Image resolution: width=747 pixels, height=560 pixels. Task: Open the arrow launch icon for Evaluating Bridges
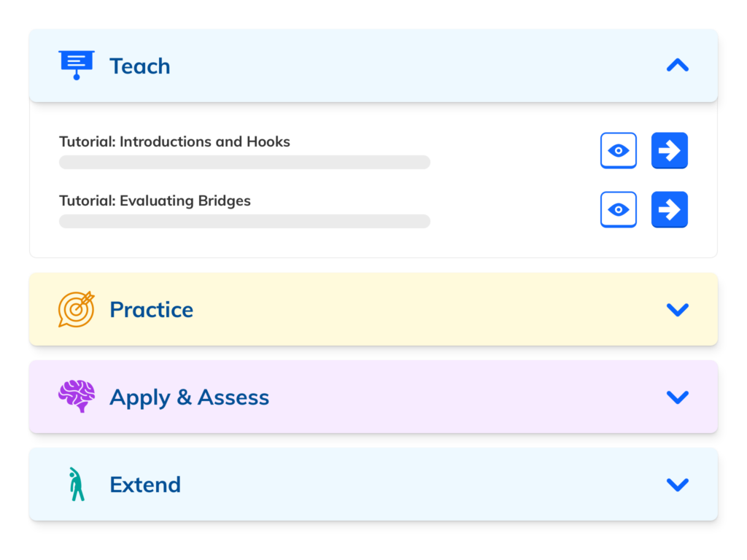669,209
